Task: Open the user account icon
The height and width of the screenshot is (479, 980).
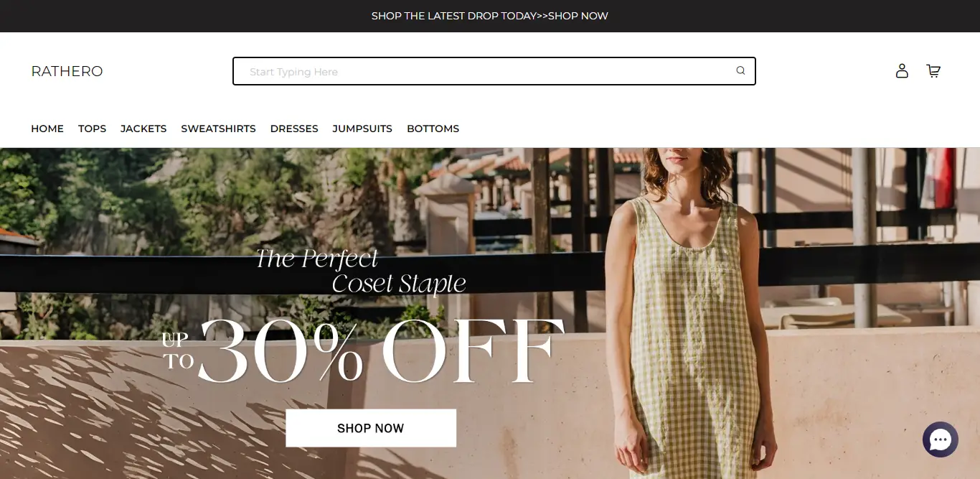Action: pyautogui.click(x=902, y=70)
